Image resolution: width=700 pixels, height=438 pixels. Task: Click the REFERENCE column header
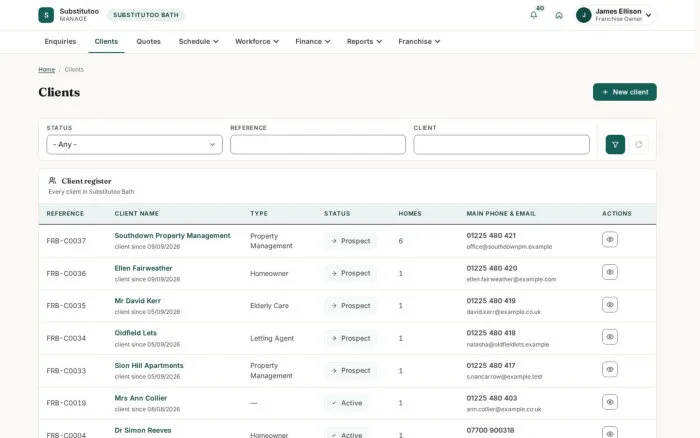(65, 214)
